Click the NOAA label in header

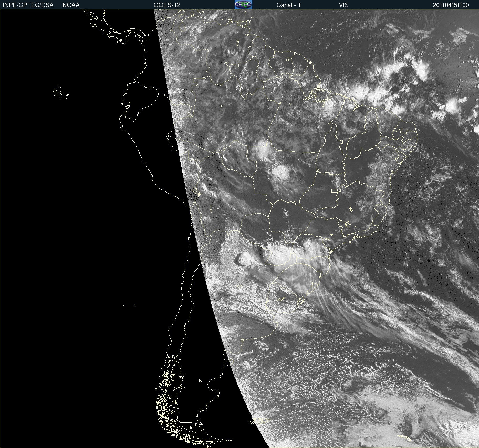coord(71,5)
